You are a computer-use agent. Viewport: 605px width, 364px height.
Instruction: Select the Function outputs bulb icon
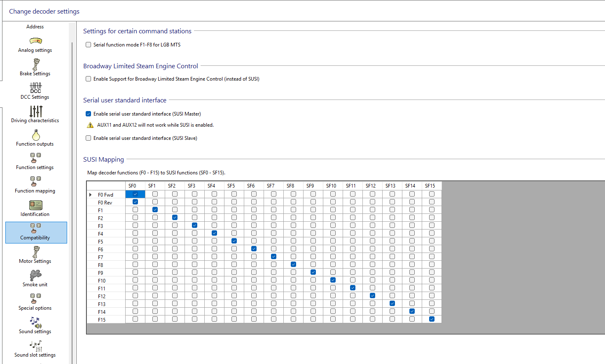(x=36, y=135)
